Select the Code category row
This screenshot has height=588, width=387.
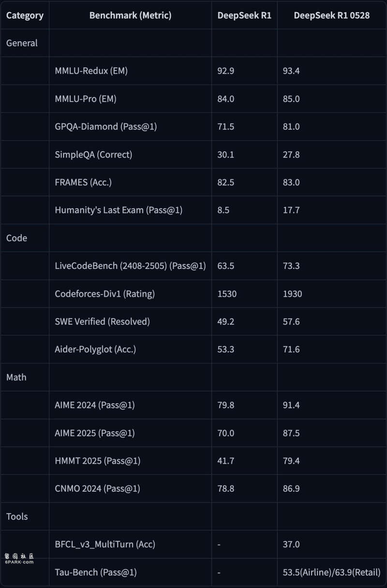tap(16, 238)
